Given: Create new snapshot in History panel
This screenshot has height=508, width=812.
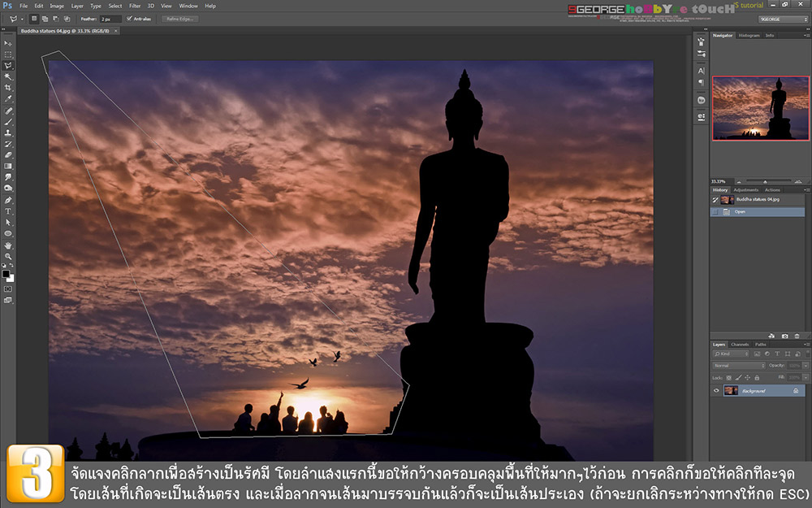Looking at the screenshot, I should (x=785, y=336).
